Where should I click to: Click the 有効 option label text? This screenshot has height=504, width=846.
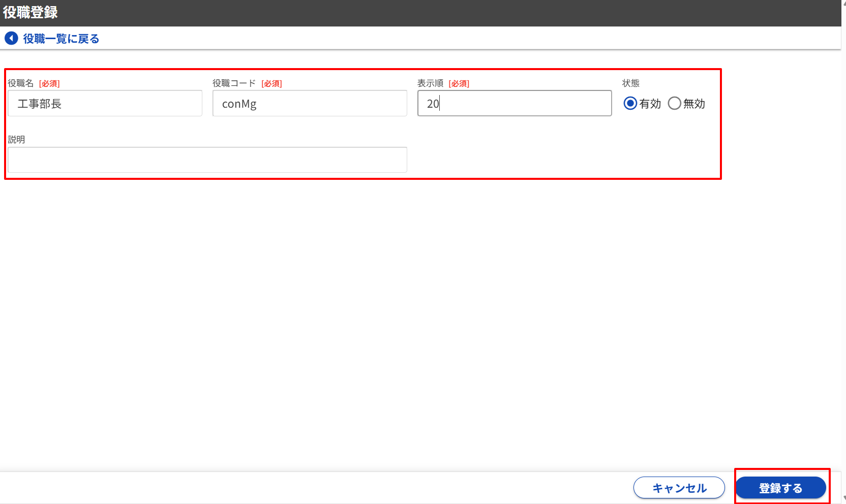(650, 104)
